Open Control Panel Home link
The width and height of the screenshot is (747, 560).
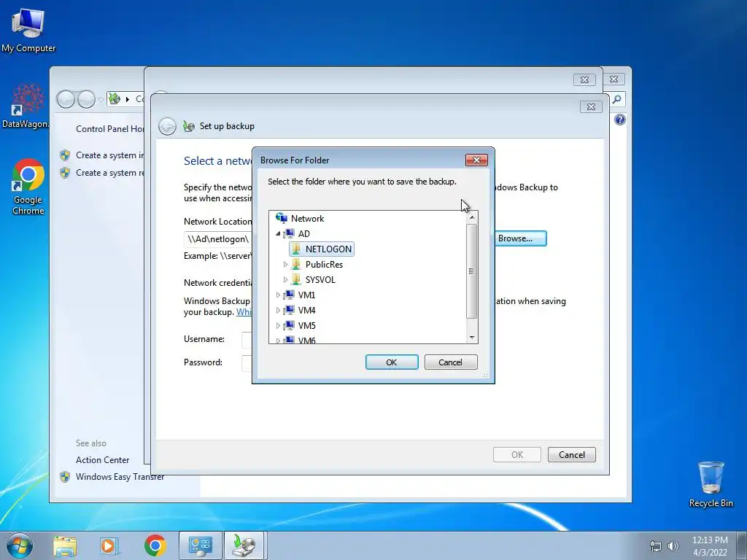tap(110, 128)
